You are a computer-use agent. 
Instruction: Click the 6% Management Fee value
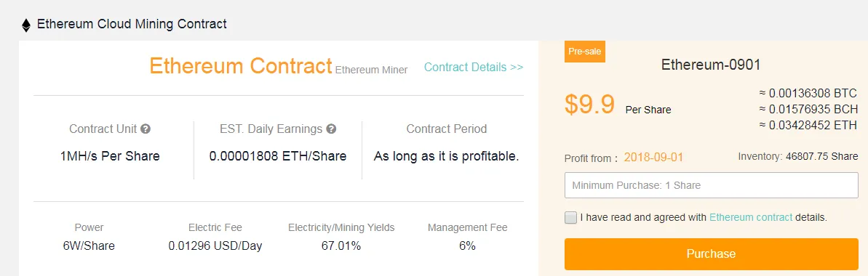(467, 246)
